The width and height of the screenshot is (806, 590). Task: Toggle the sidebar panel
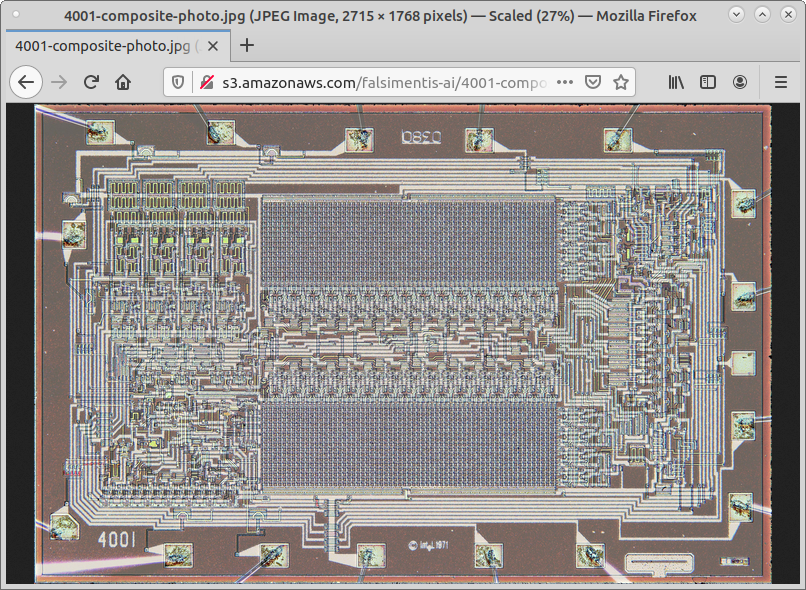(x=708, y=82)
